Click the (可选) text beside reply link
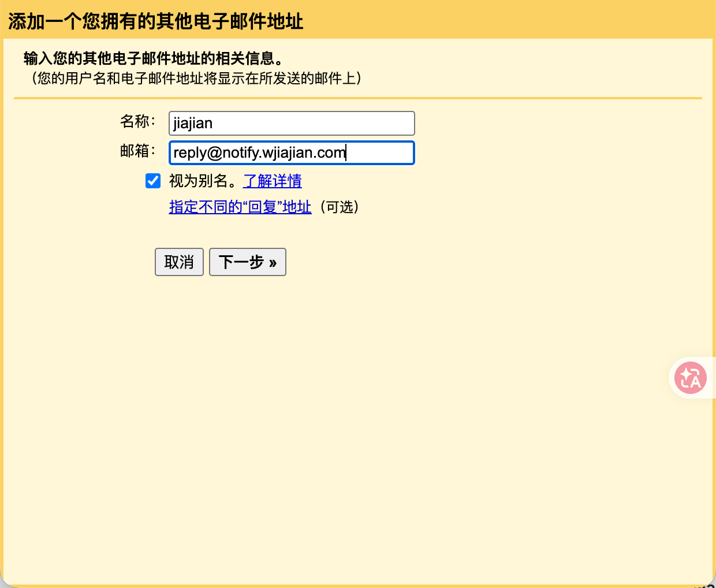Image resolution: width=716 pixels, height=588 pixels. pyautogui.click(x=340, y=207)
